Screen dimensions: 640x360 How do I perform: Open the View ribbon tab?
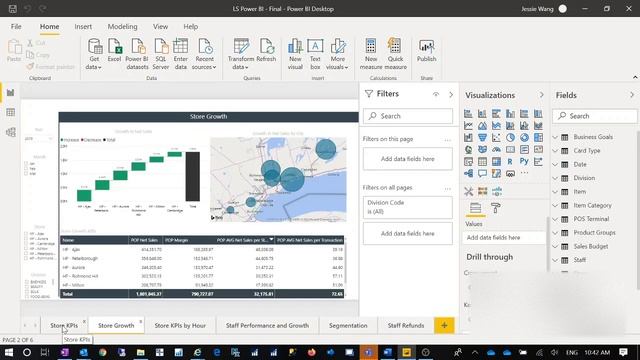160,27
